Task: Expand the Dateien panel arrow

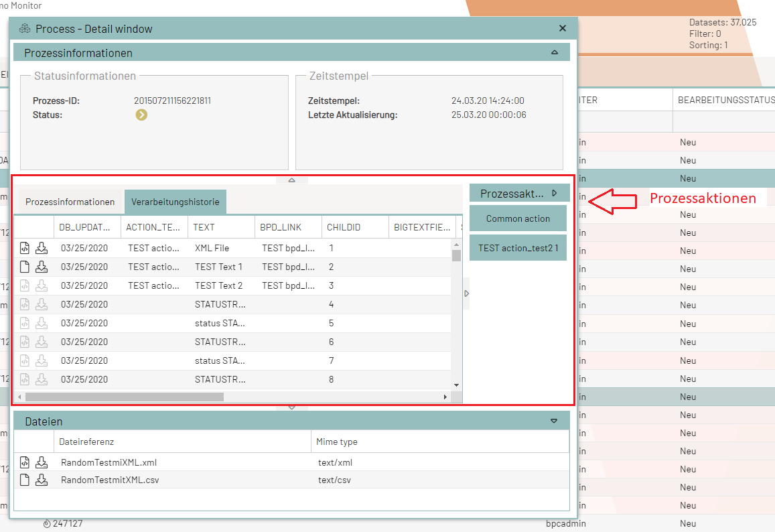Action: (x=554, y=421)
